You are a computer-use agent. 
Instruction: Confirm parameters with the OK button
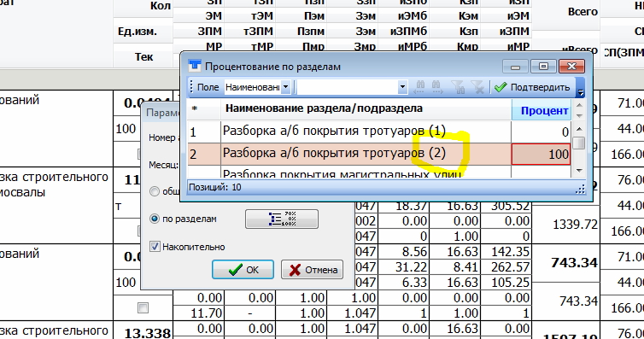(243, 270)
